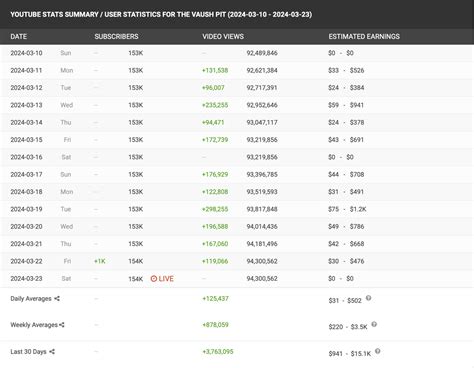The width and height of the screenshot is (474, 368).
Task: Click the Last 30 Days label
Action: 28,351
